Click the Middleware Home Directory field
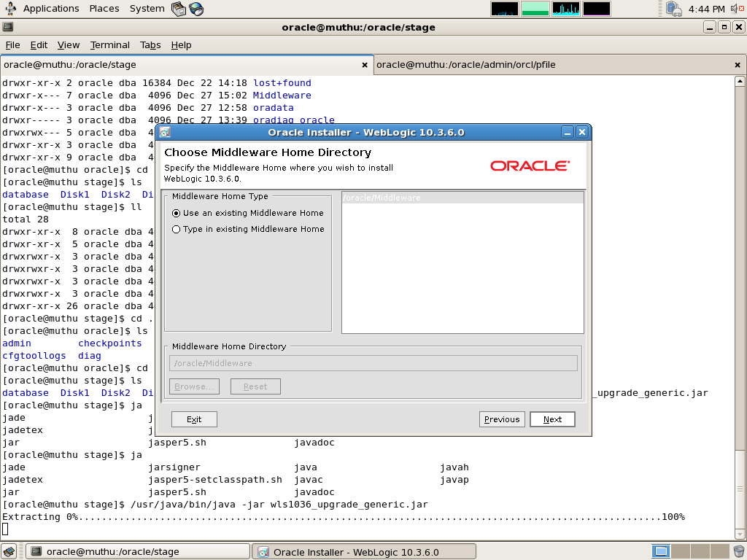Screen dimensions: 747x560 [x=373, y=363]
